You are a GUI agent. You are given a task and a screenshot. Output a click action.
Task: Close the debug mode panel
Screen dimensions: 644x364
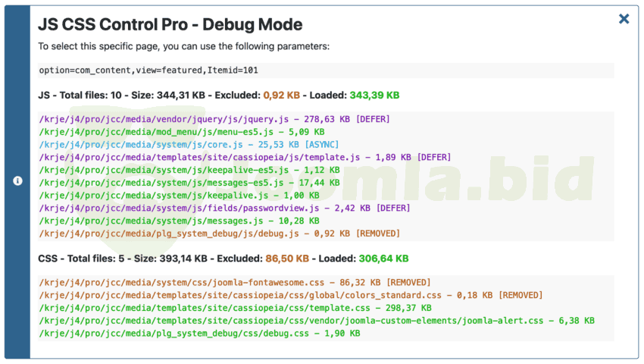pyautogui.click(x=624, y=19)
